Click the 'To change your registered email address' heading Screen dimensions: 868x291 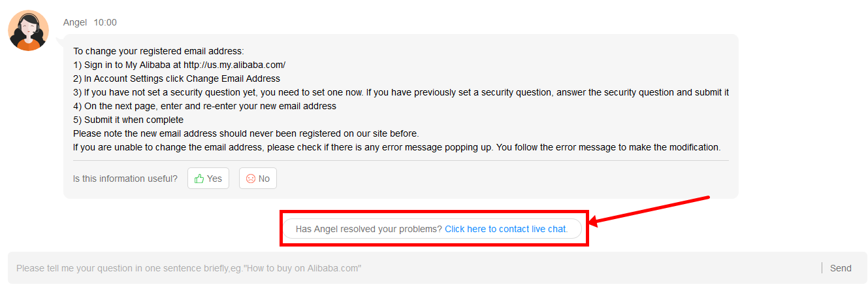(158, 51)
